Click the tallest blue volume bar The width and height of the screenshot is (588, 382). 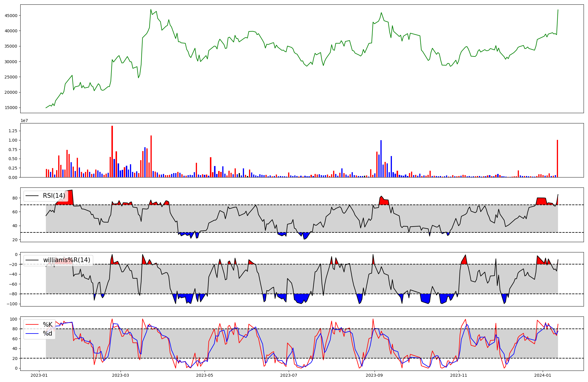381,159
